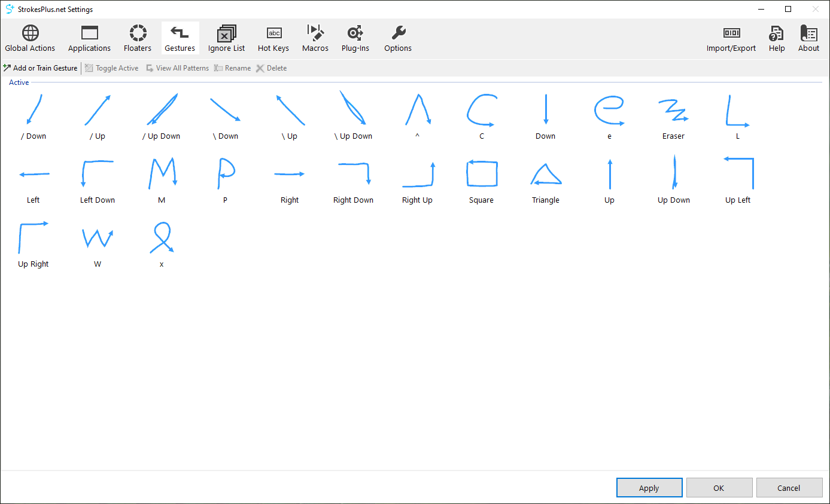
Task: Open the Applications section
Action: pyautogui.click(x=89, y=38)
